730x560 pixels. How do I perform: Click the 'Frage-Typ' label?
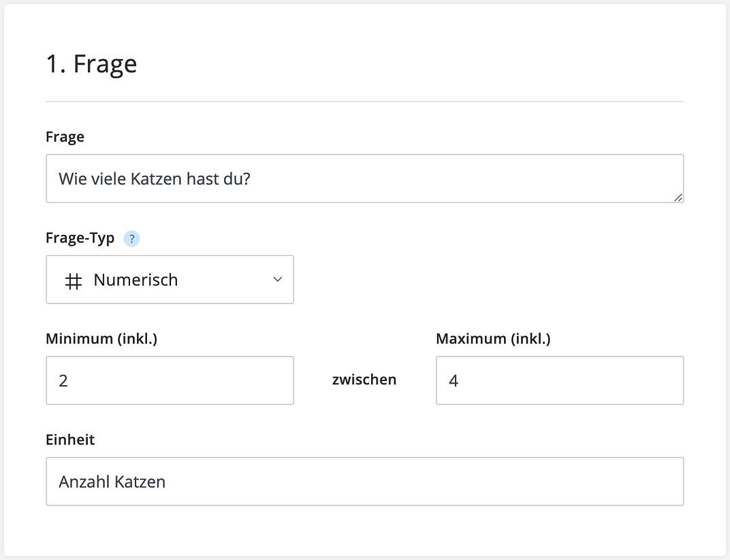(x=80, y=238)
